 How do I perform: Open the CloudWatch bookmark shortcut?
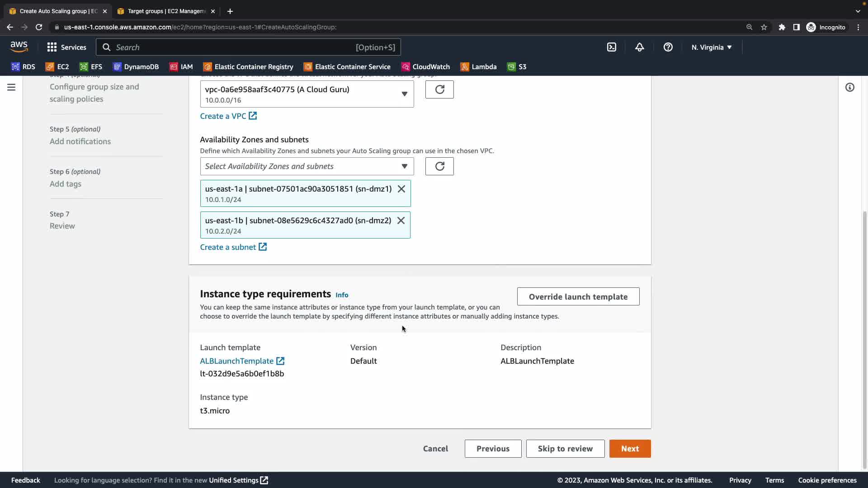click(x=425, y=67)
